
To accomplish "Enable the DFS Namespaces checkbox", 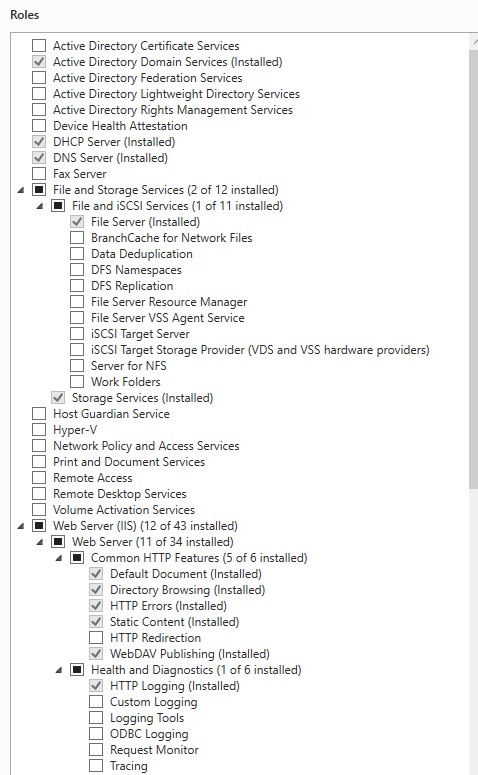I will (x=77, y=270).
